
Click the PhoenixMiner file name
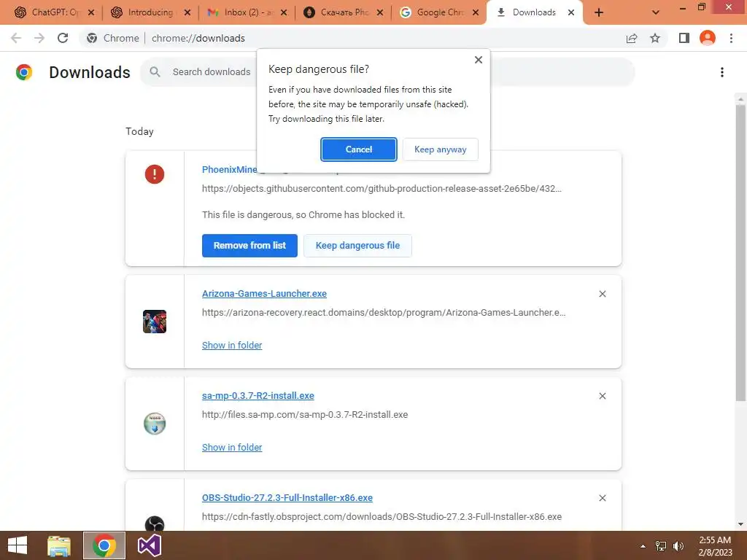(x=229, y=169)
